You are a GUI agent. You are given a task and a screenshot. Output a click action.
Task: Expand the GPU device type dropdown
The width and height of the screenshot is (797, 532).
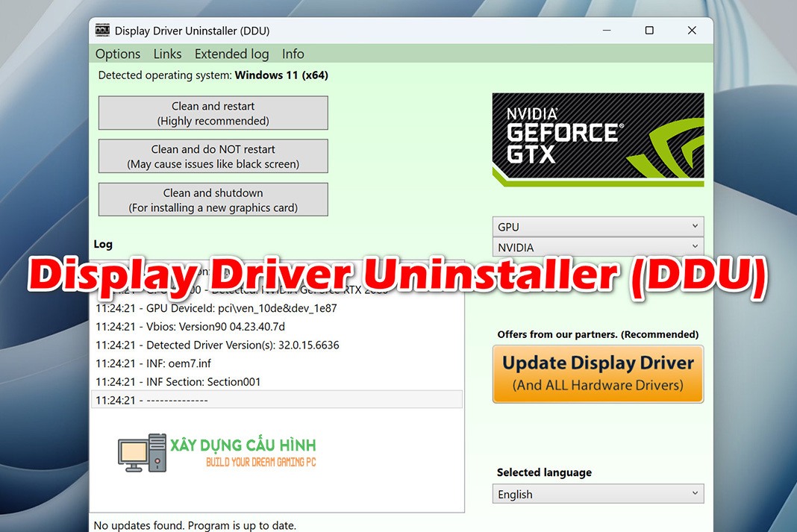598,227
